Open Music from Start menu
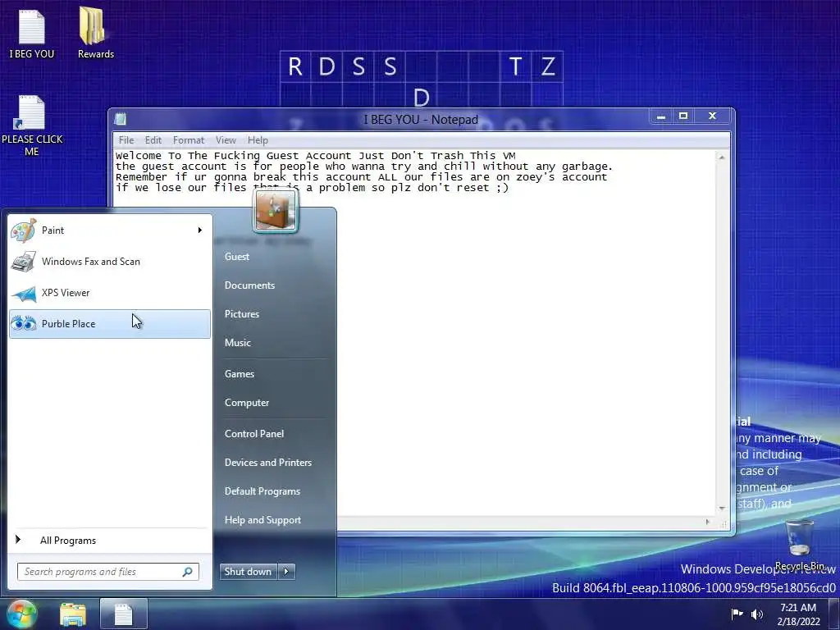 (x=237, y=343)
